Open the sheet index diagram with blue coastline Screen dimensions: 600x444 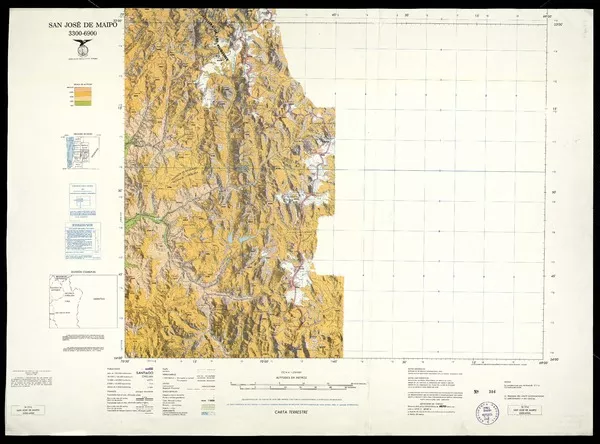[82, 152]
